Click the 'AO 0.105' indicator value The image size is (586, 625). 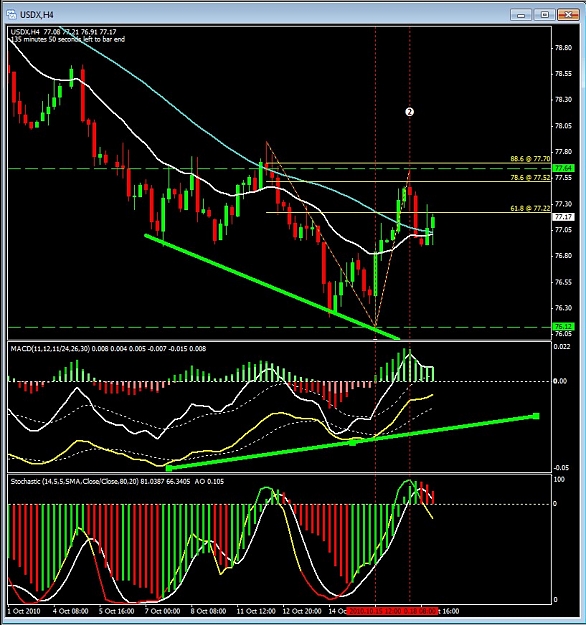[x=209, y=482]
